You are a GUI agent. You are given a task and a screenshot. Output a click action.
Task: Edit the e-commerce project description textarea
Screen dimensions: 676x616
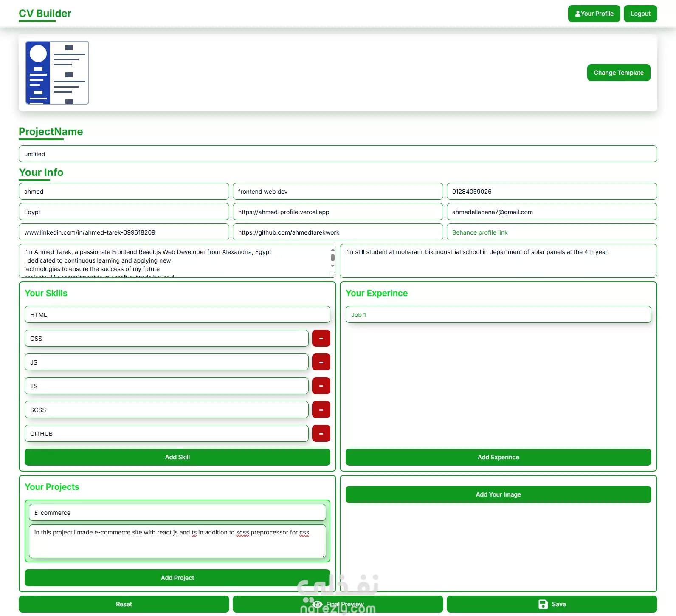(177, 541)
